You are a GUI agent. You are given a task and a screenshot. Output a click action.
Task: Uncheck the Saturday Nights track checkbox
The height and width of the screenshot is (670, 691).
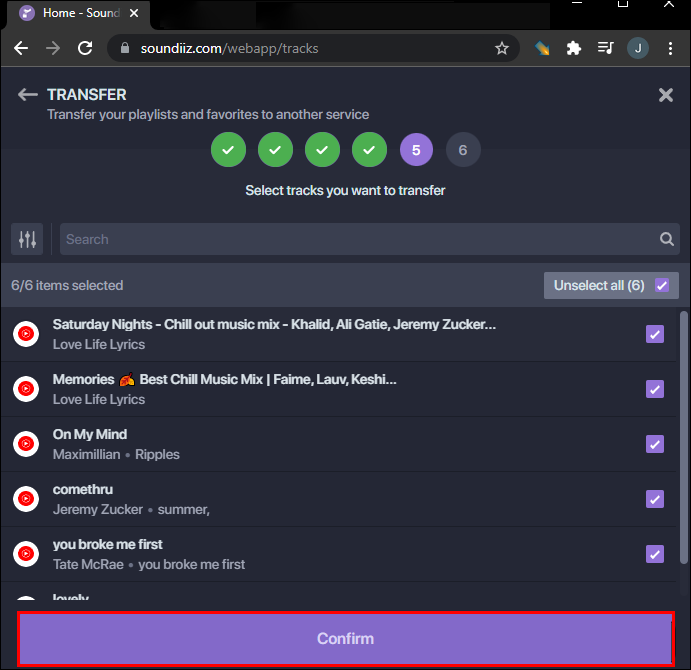click(x=655, y=334)
